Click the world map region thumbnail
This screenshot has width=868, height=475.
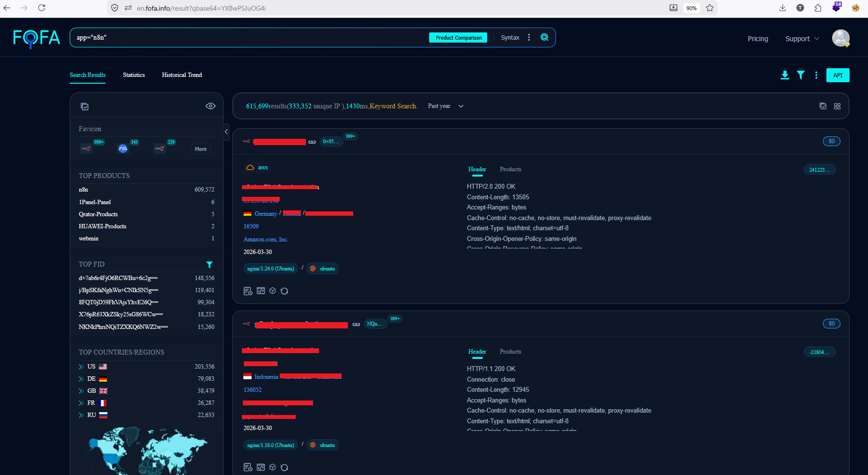click(x=146, y=450)
